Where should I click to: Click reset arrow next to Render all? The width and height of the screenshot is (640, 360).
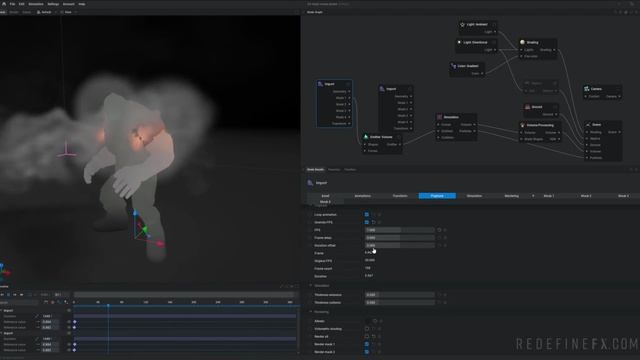pos(373,337)
